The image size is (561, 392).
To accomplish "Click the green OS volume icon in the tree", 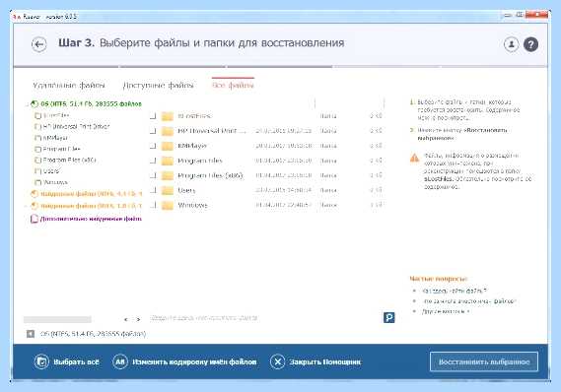I will point(35,104).
